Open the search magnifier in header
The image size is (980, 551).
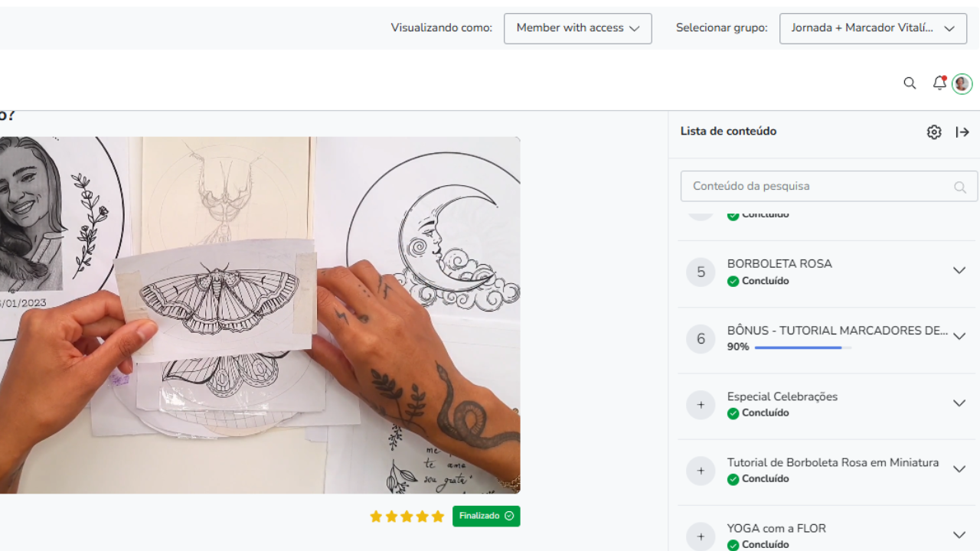coord(910,83)
